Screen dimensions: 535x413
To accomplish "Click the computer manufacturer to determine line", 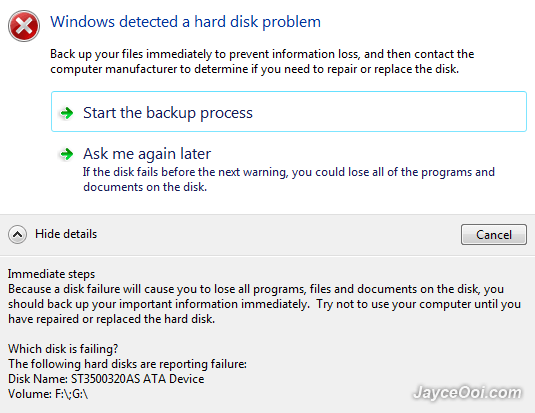I will pyautogui.click(x=255, y=69).
